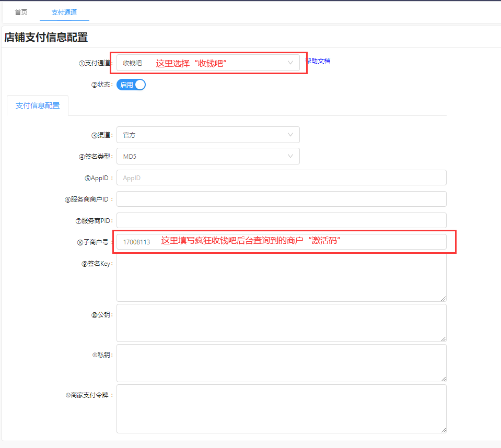The height and width of the screenshot is (448, 501).
Task: Click the 渠道 dropdown chevron arrow
Action: (x=290, y=135)
